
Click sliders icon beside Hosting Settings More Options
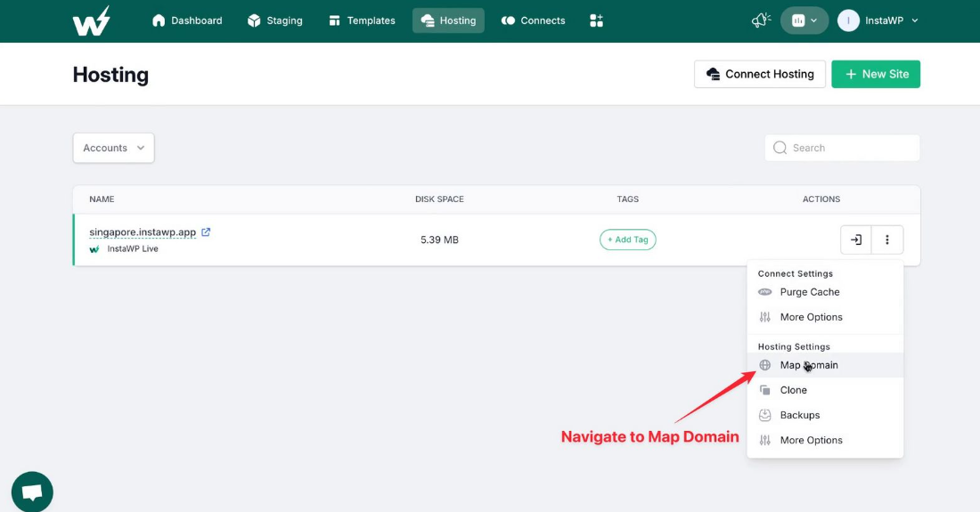click(x=764, y=440)
